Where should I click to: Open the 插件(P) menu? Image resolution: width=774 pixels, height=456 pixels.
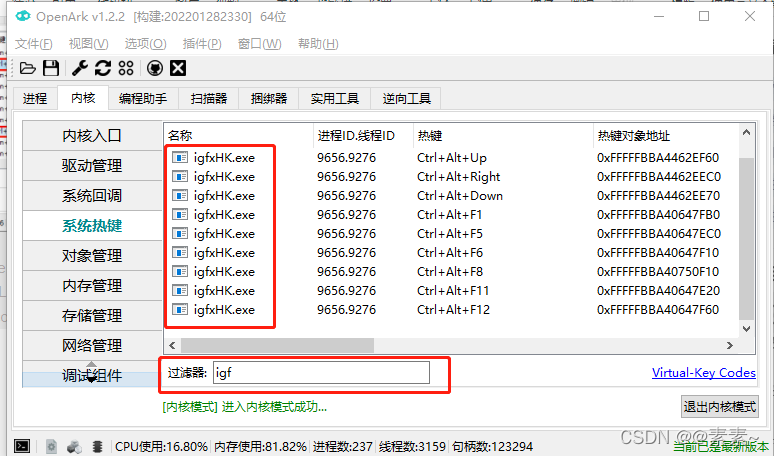[202, 44]
